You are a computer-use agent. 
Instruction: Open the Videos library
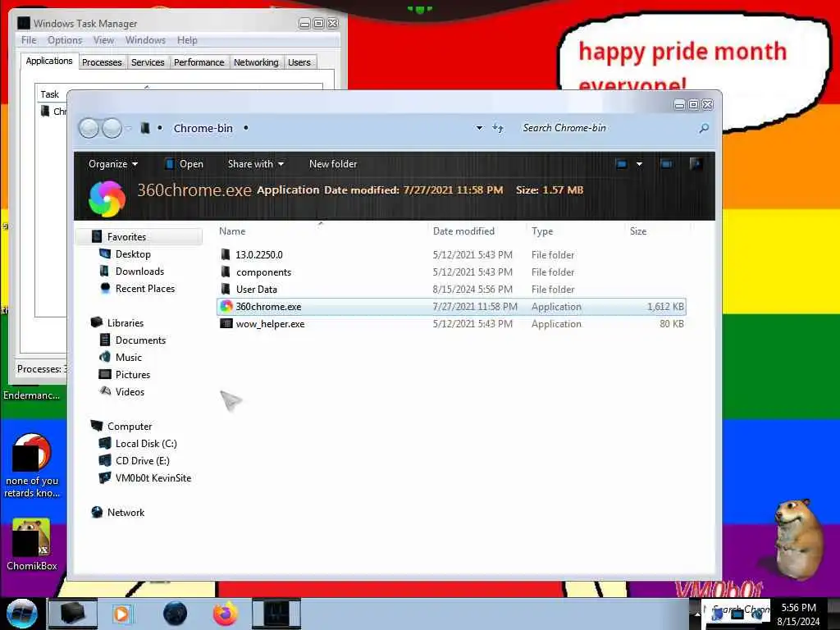[130, 391]
